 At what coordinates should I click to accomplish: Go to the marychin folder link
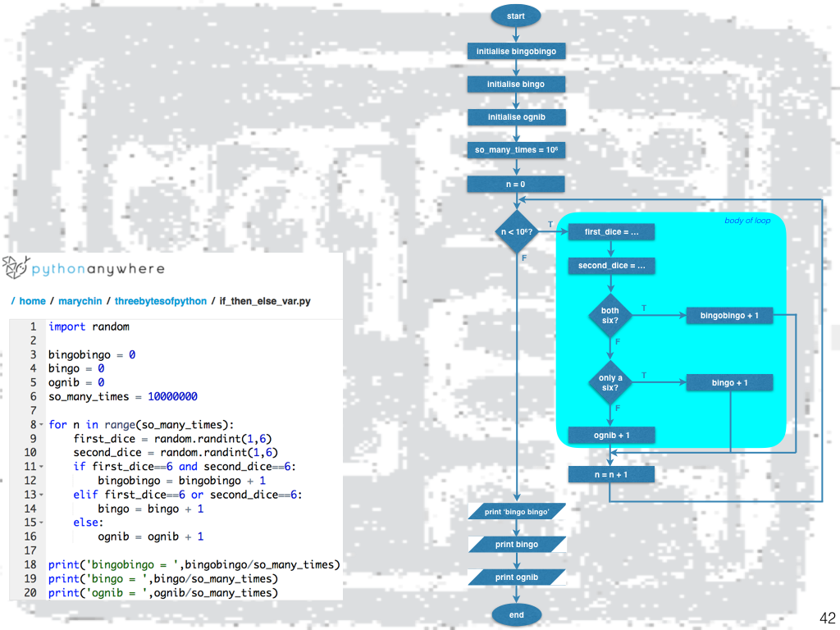[x=80, y=301]
